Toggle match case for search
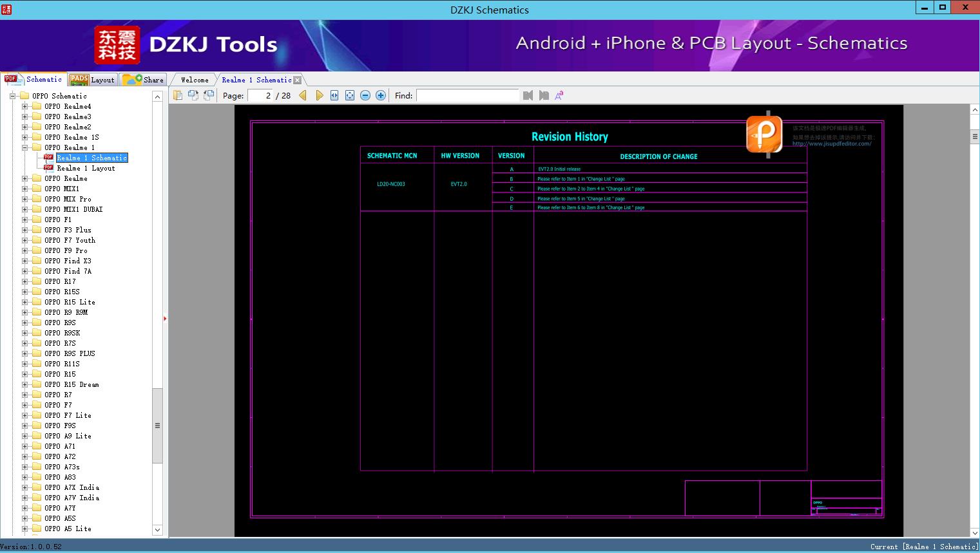The width and height of the screenshot is (980, 553). 559,95
